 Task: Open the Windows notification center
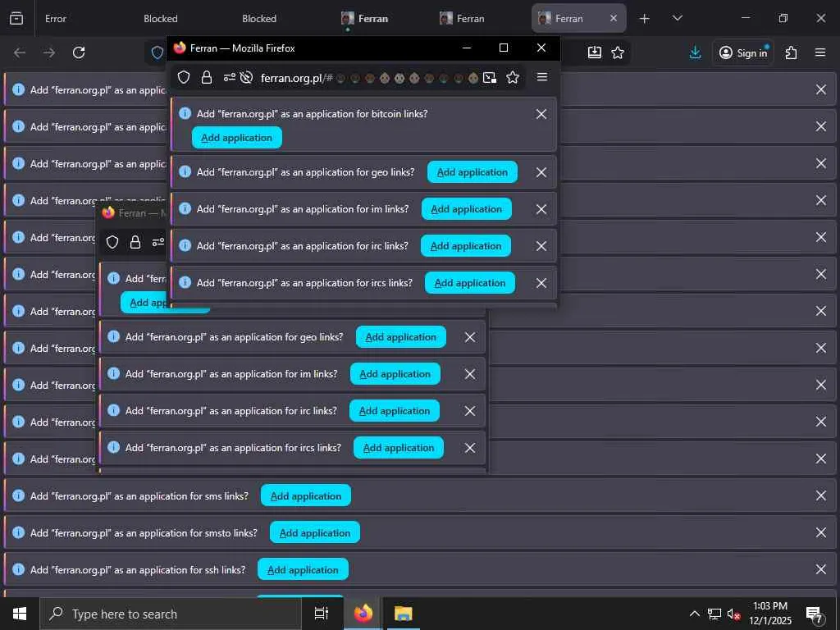[x=814, y=615]
